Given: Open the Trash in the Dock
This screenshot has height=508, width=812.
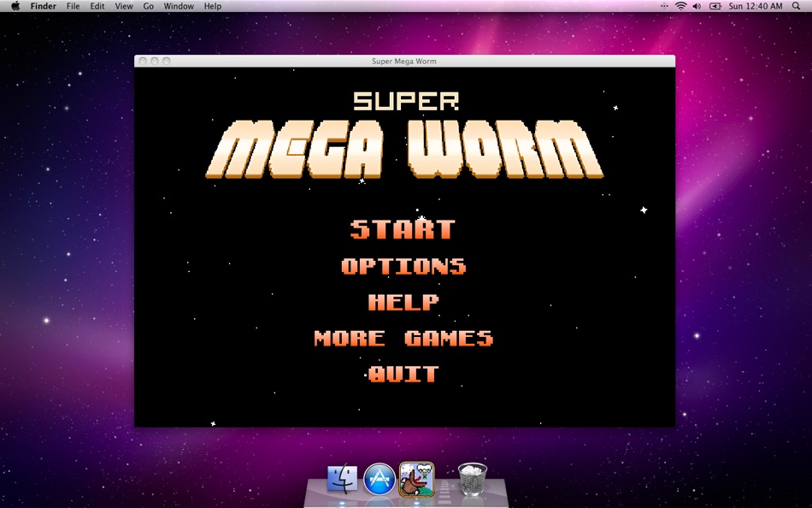Looking at the screenshot, I should [x=473, y=479].
